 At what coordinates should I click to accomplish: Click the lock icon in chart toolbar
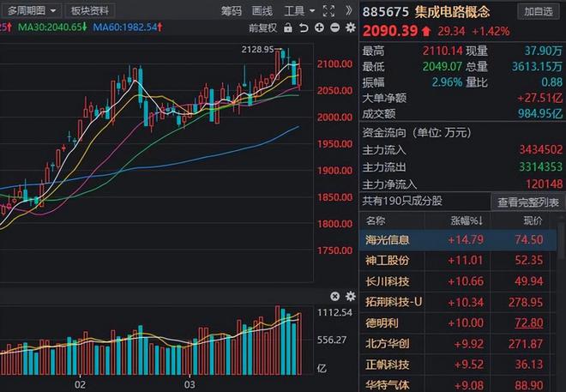pos(287,27)
